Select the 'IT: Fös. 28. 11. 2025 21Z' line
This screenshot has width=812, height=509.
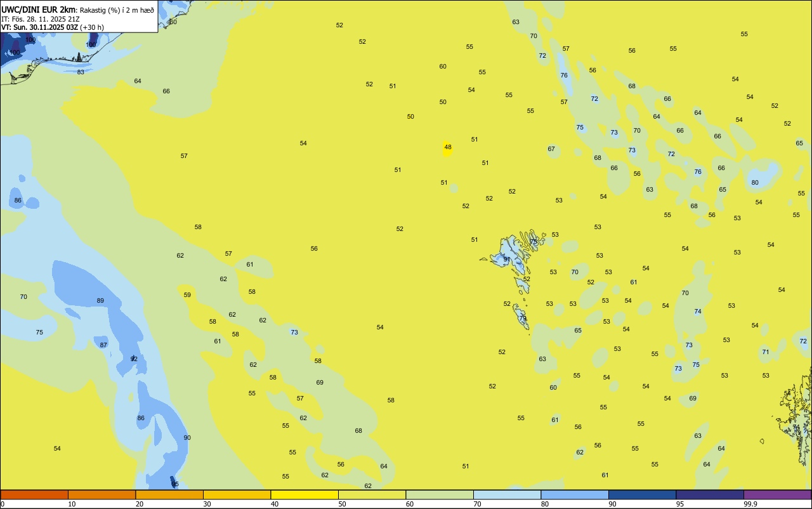pyautogui.click(x=41, y=18)
